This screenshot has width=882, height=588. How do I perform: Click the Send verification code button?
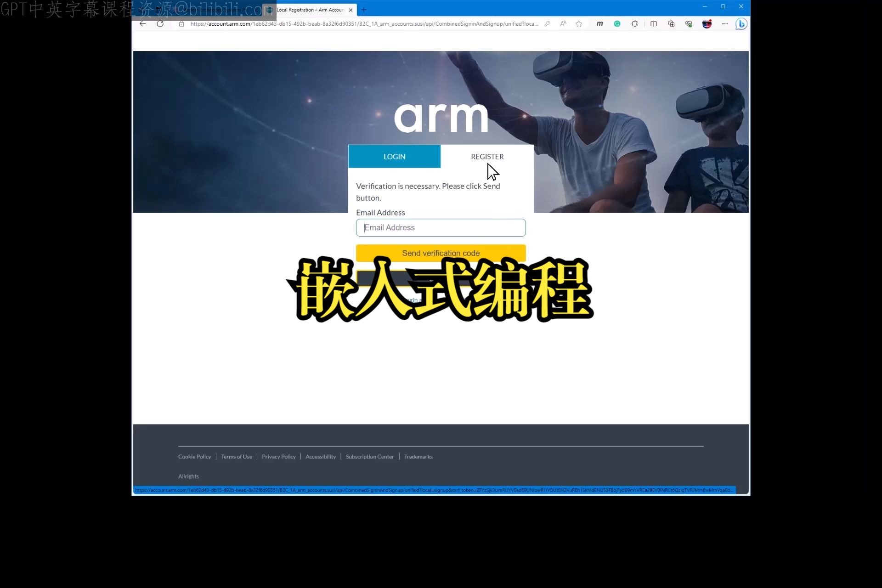point(441,253)
